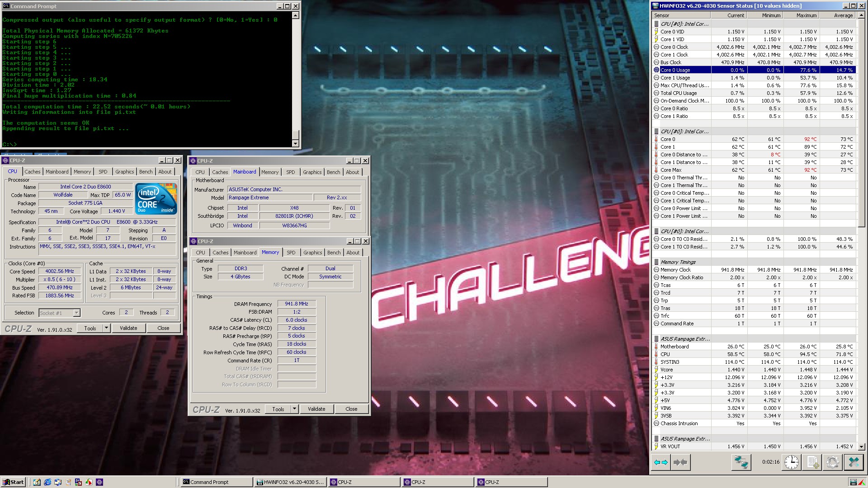
Task: Select Core 0 Usage row in HWiNFO
Action: click(x=754, y=70)
